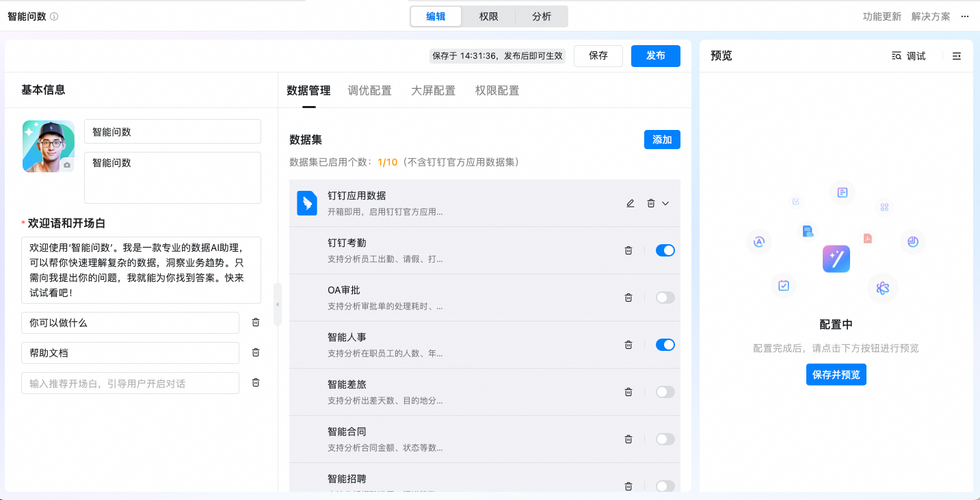Click the 1/10 enabled dataset count

[387, 162]
